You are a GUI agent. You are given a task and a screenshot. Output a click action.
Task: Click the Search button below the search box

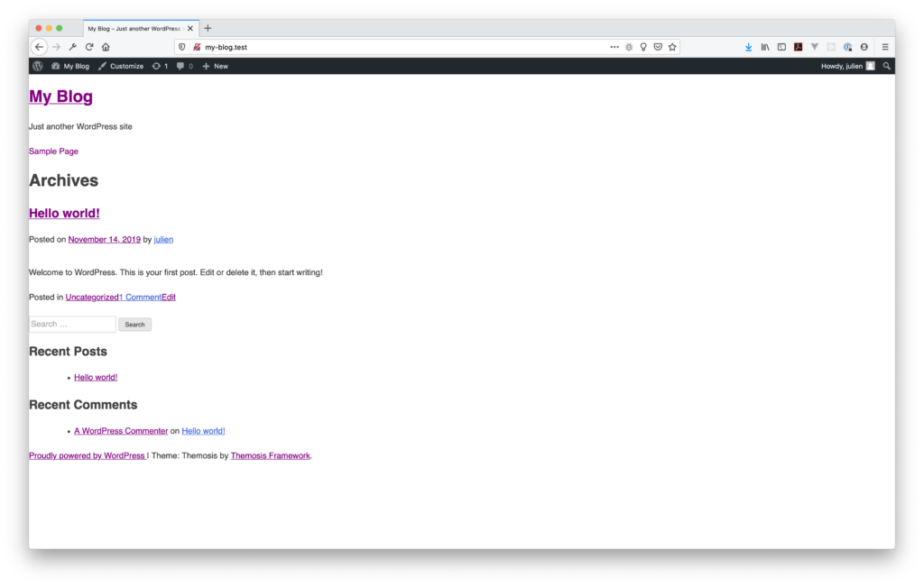pos(134,324)
